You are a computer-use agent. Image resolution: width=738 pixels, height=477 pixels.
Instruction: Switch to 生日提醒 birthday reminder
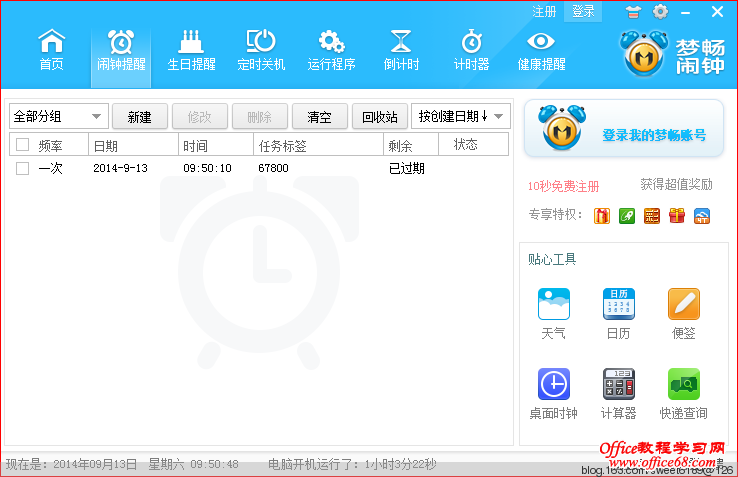click(191, 50)
